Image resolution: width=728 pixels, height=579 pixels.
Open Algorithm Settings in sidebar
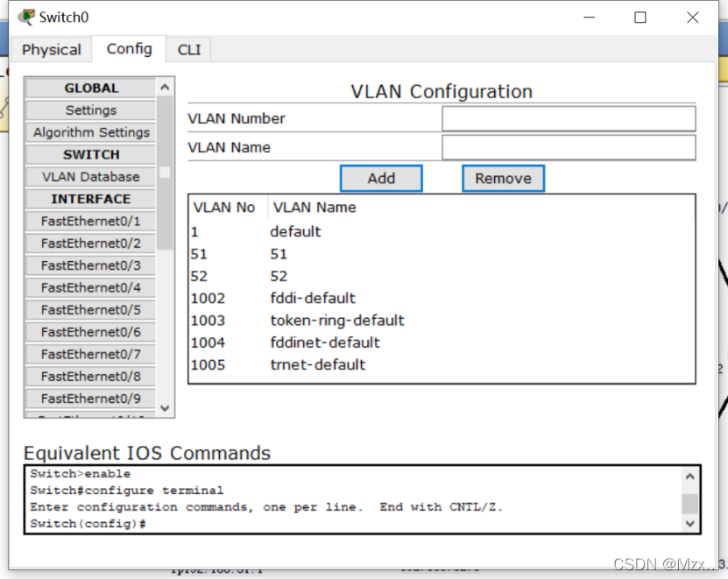point(91,132)
